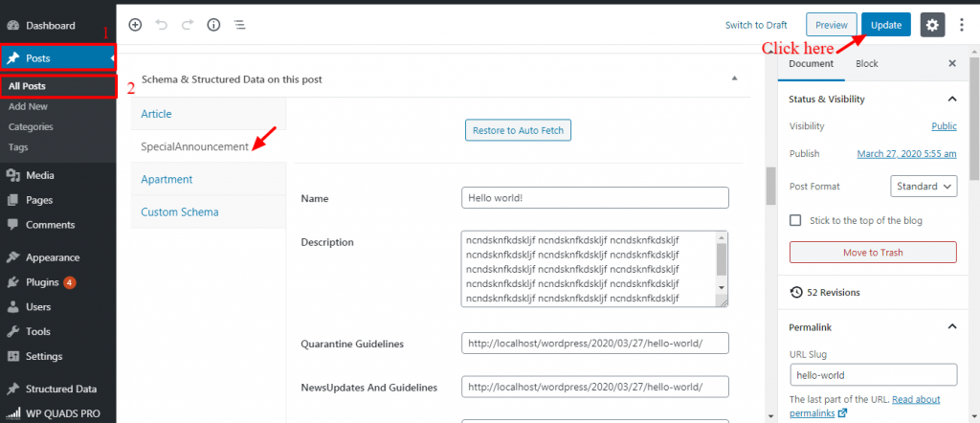Click the add block plus icon
Screen dimensions: 980x423
tap(135, 25)
